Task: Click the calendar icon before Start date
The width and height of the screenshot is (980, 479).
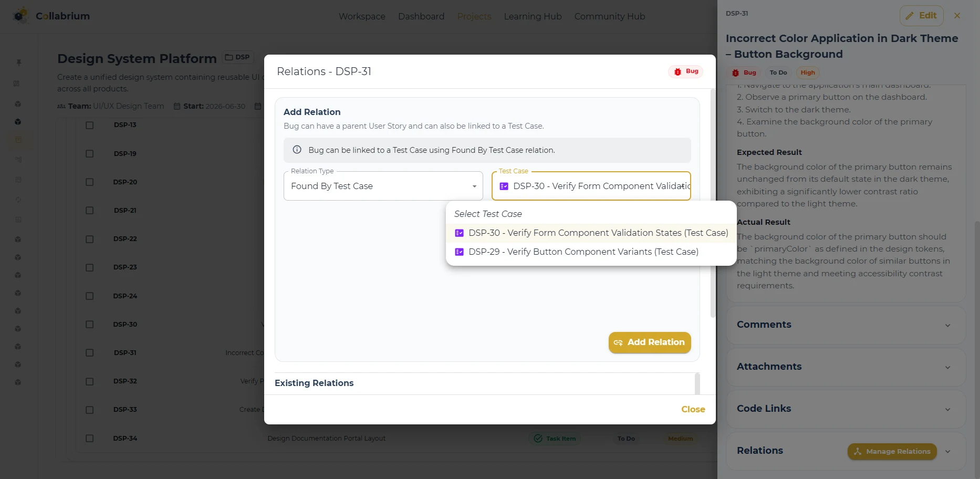Action: click(177, 106)
